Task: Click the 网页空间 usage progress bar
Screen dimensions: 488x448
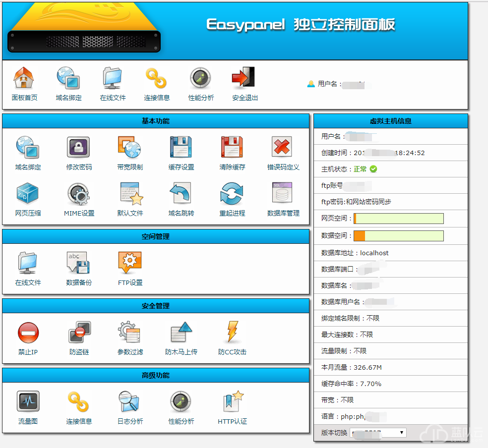Action: click(398, 219)
